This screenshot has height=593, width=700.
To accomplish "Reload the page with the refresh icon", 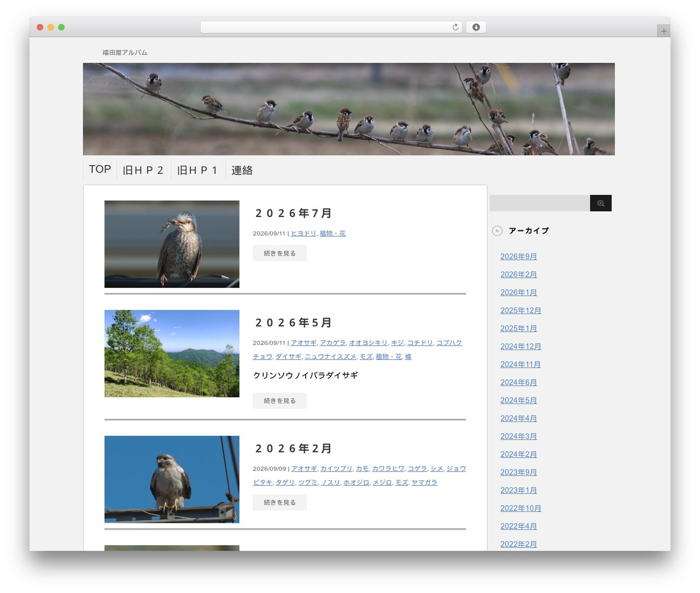I will pyautogui.click(x=455, y=27).
